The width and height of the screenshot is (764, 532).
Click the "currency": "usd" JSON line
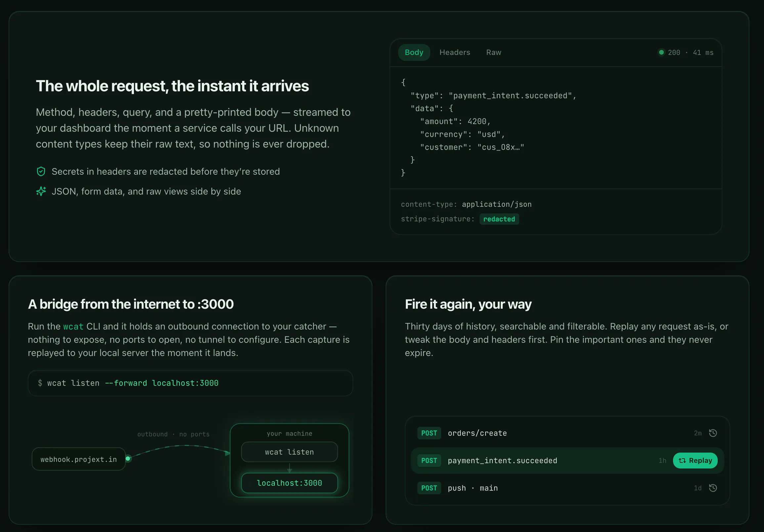coord(462,134)
